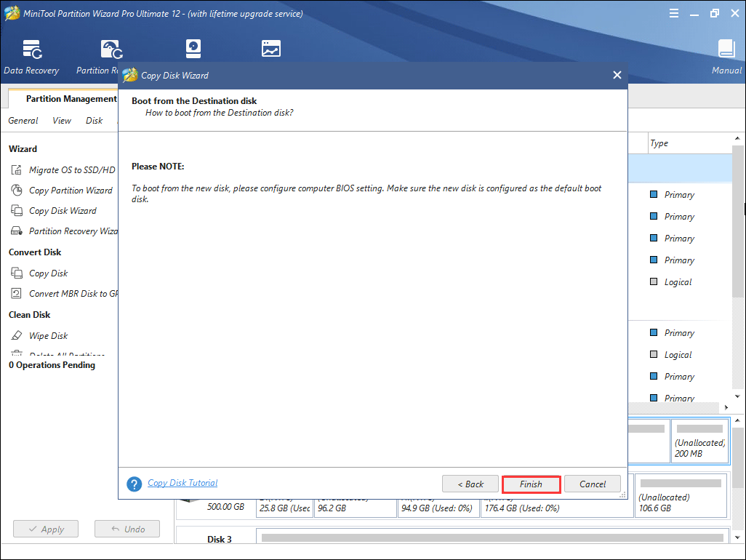
Task: Open the Manual book icon
Action: (726, 49)
